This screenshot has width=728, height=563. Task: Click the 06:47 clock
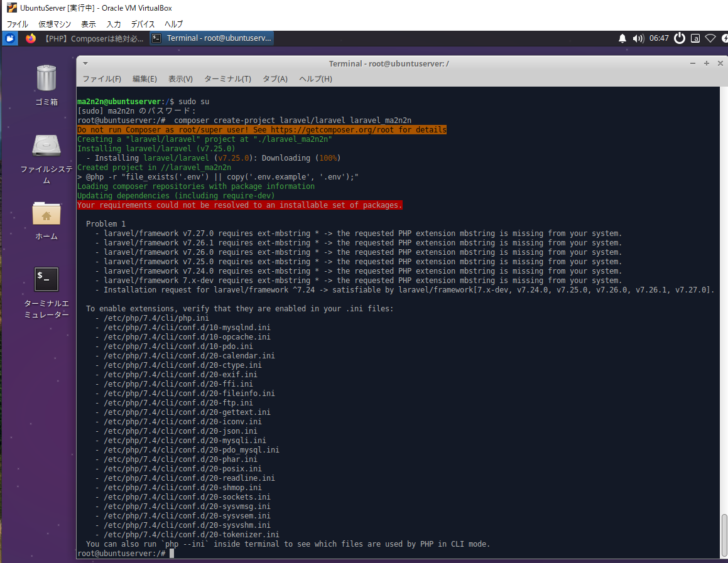(659, 38)
